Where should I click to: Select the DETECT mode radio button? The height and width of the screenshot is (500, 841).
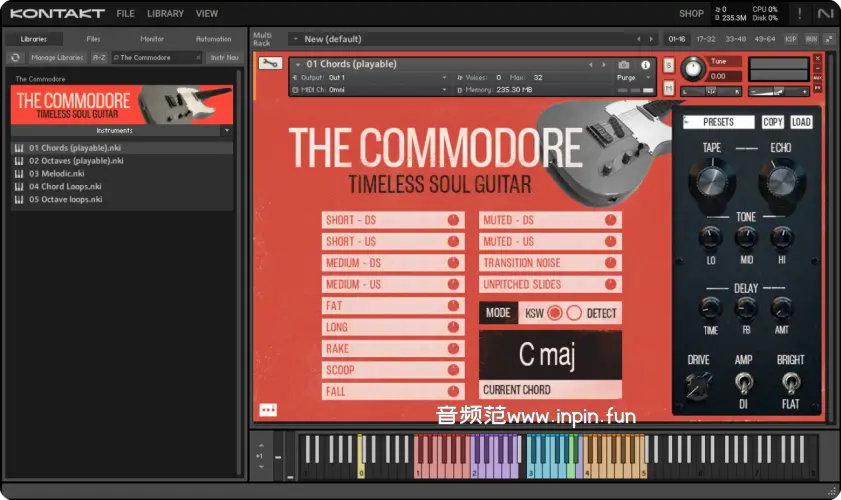574,313
